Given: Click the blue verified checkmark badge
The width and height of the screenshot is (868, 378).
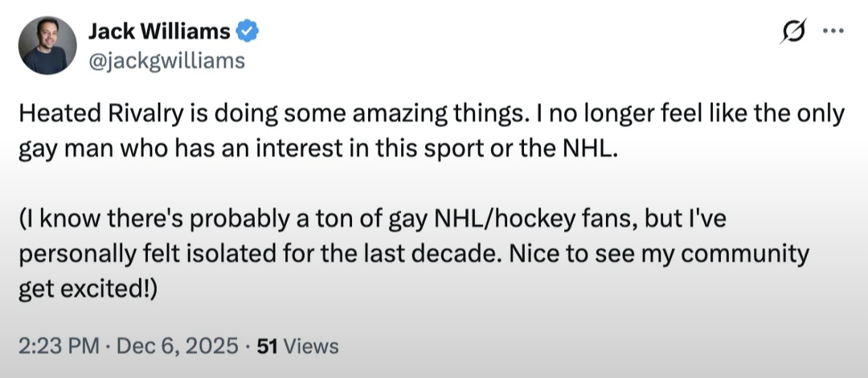Looking at the screenshot, I should click(x=248, y=31).
